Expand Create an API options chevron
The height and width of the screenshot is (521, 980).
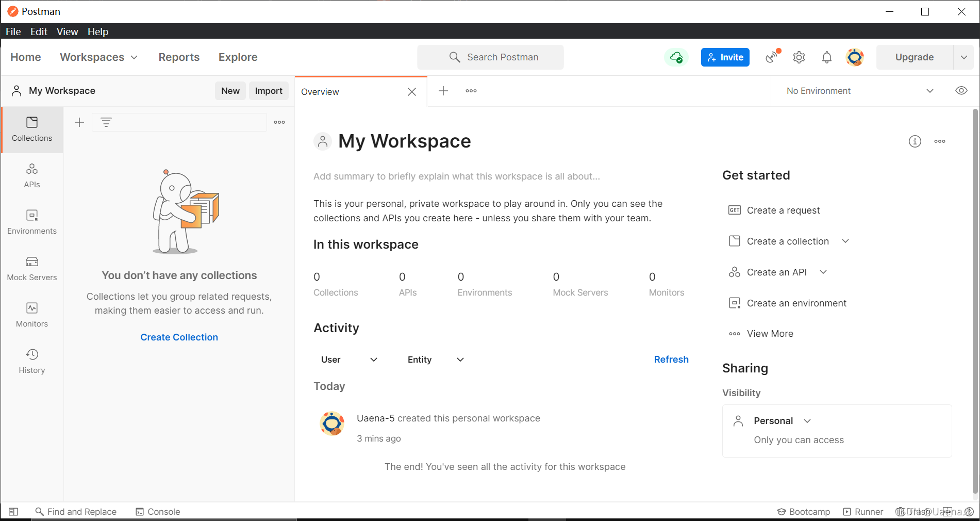click(x=823, y=272)
